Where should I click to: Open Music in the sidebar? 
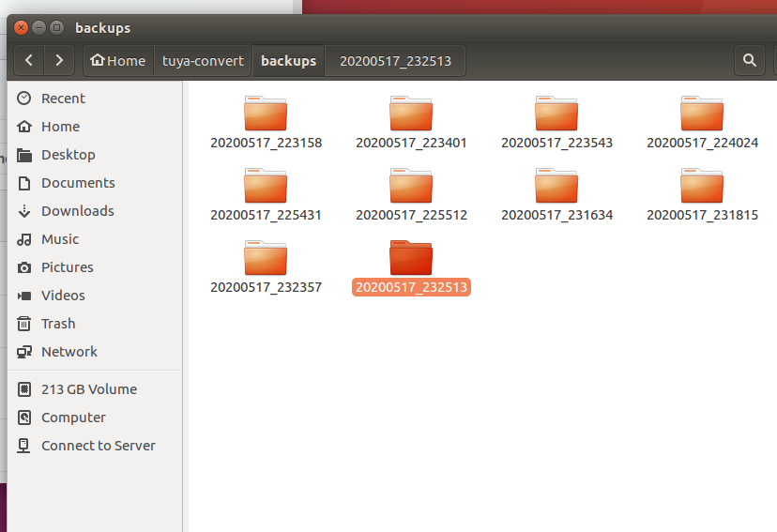click(95, 239)
